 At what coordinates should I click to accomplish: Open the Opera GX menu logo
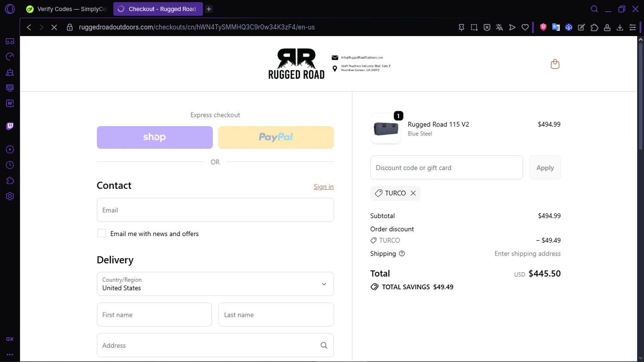pyautogui.click(x=10, y=9)
